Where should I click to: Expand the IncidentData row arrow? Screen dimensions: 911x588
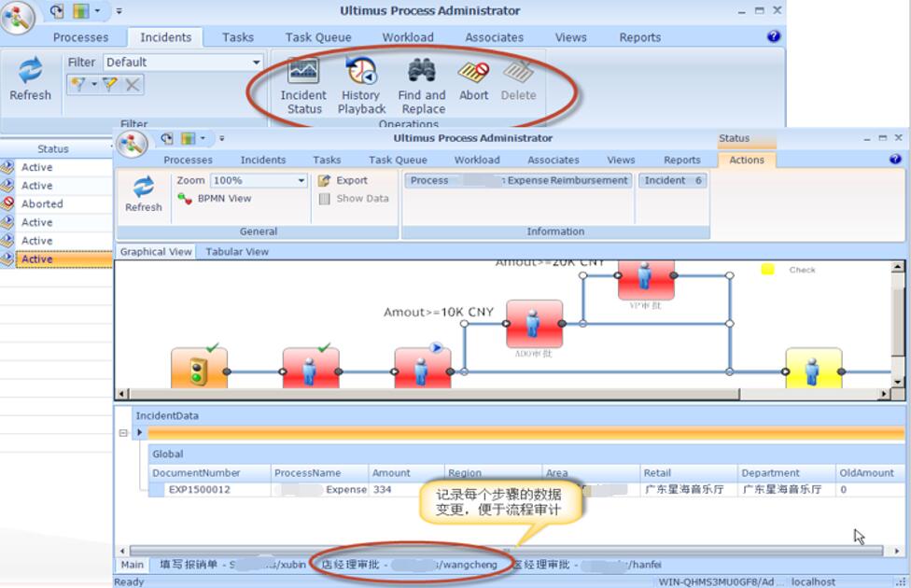pyautogui.click(x=139, y=433)
